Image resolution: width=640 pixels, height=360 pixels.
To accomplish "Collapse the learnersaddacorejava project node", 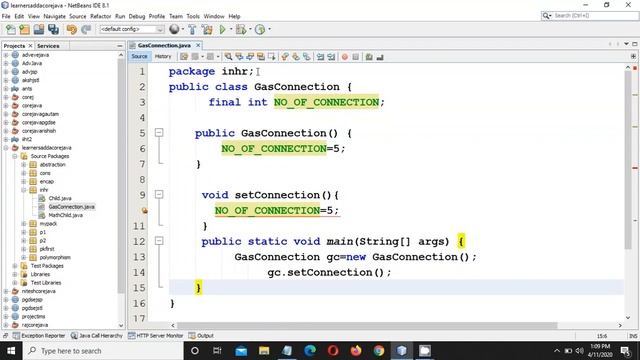I will (x=6, y=148).
